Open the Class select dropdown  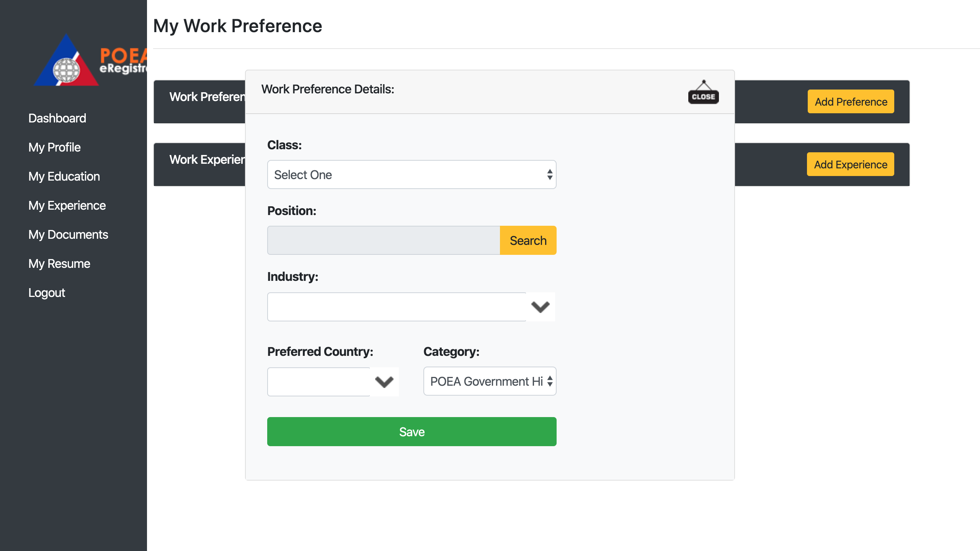412,174
